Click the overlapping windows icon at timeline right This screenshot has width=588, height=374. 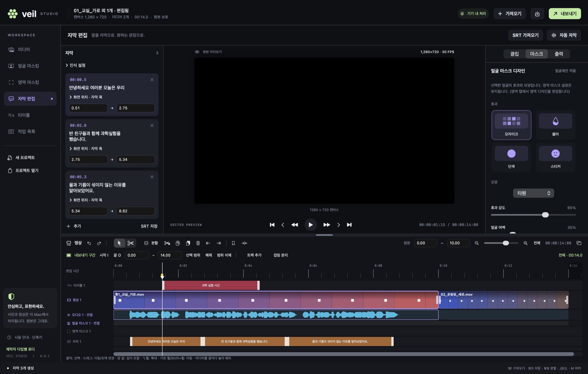[579, 243]
